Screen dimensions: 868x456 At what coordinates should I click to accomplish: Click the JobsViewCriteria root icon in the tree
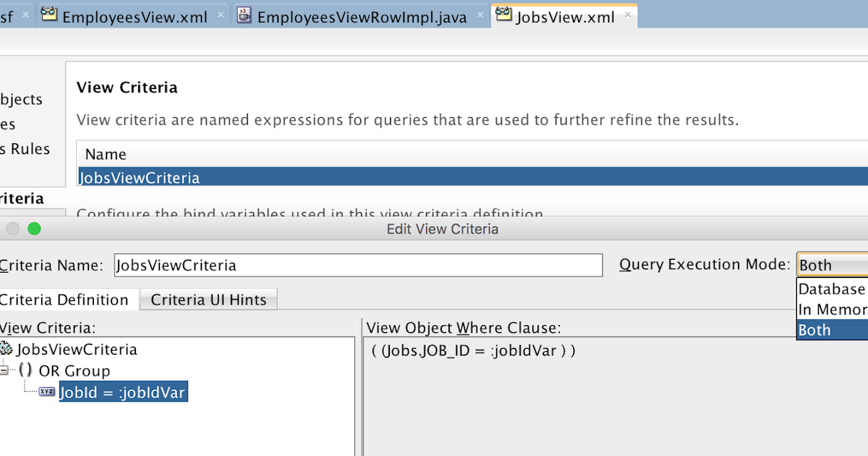pyautogui.click(x=7, y=349)
